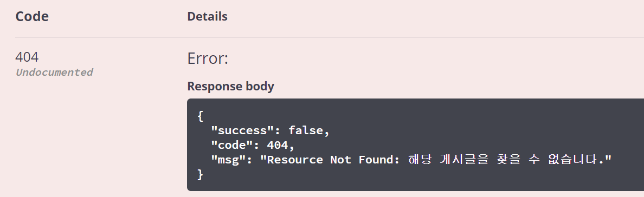This screenshot has width=644, height=197.
Task: Click the "code" key in JSON response
Action: coord(231,145)
